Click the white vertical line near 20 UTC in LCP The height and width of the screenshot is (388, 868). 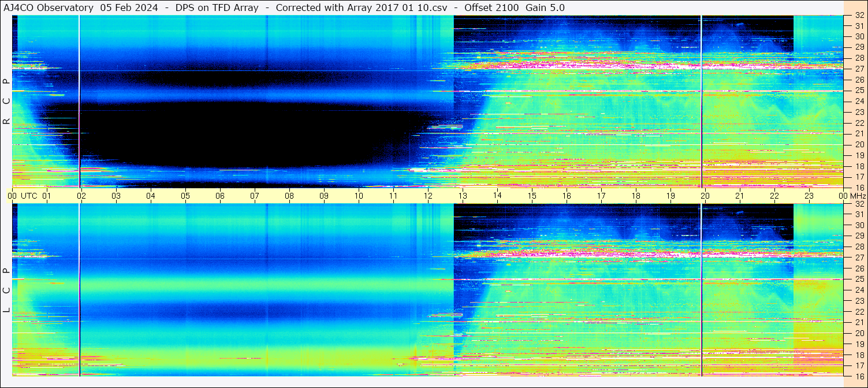point(701,290)
